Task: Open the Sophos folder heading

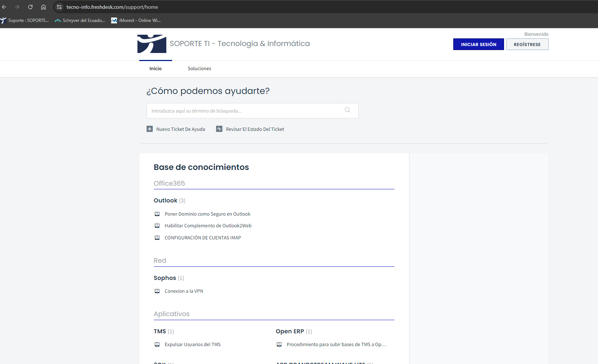Action: pyautogui.click(x=165, y=278)
